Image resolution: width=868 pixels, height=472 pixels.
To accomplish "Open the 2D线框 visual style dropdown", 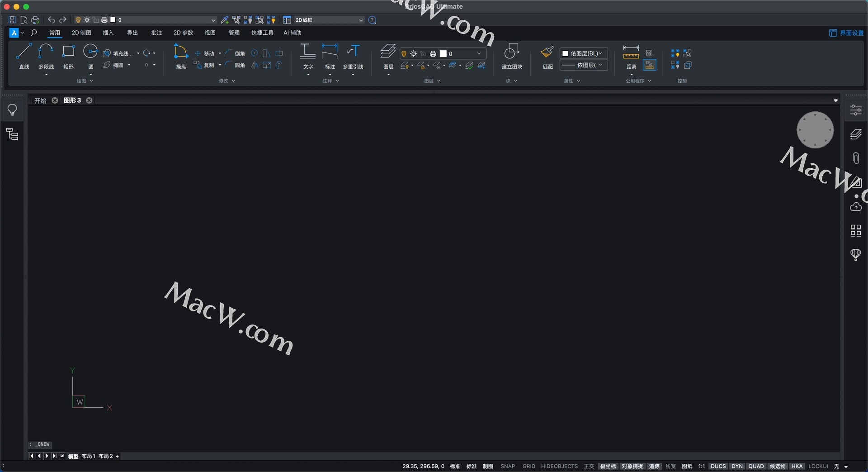I will [x=329, y=20].
